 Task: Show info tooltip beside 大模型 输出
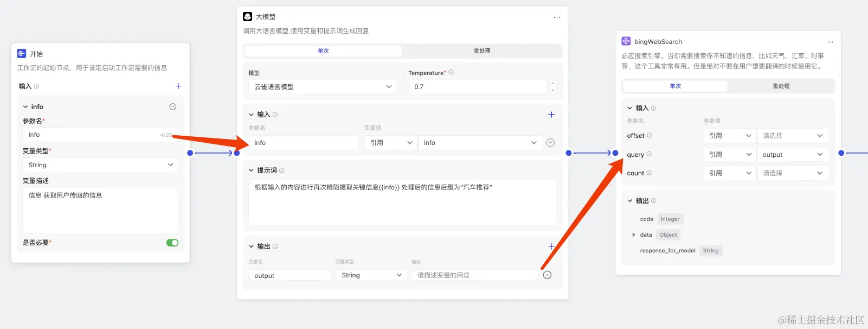(x=275, y=246)
